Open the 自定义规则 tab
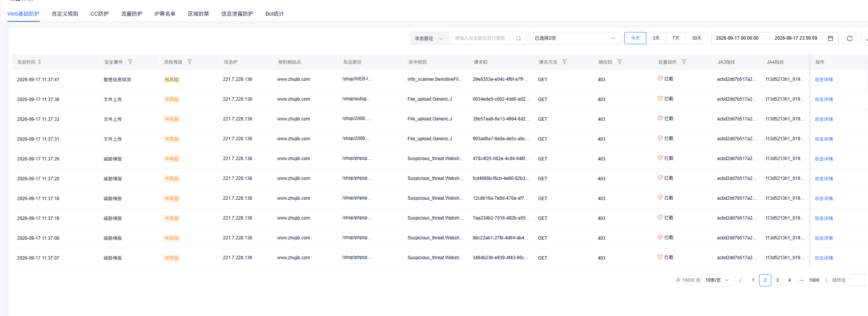Viewport: 868px width, 316px height. 65,14
